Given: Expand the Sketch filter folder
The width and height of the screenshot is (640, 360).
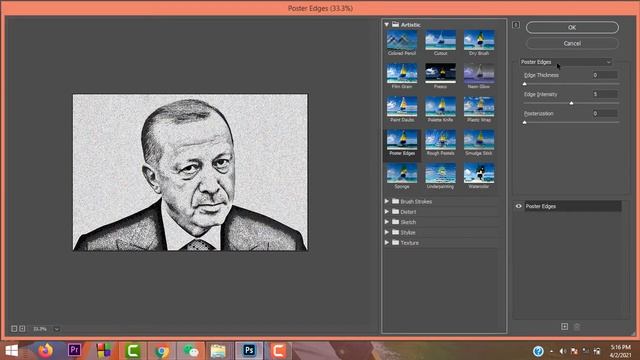Looking at the screenshot, I should [x=387, y=222].
